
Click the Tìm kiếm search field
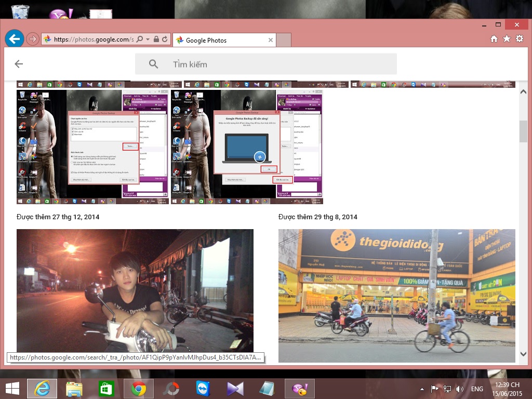click(265, 64)
